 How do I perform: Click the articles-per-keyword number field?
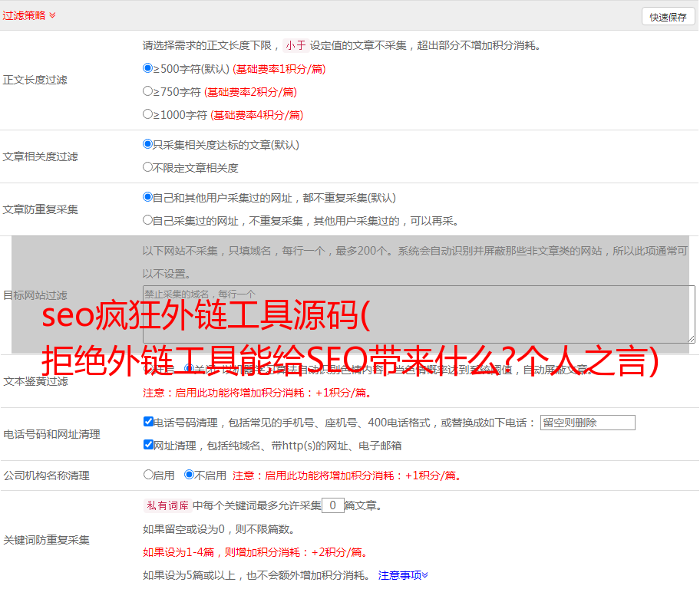pos(332,505)
